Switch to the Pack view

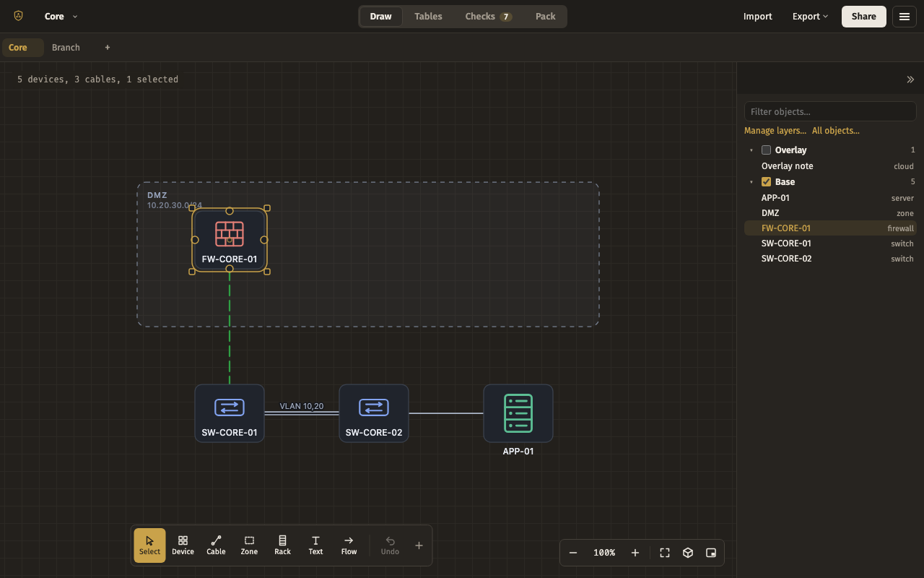point(546,17)
